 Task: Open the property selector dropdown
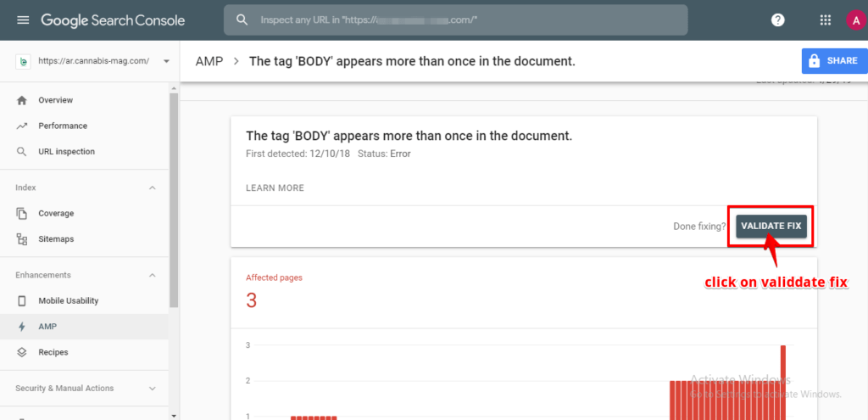[x=165, y=61]
